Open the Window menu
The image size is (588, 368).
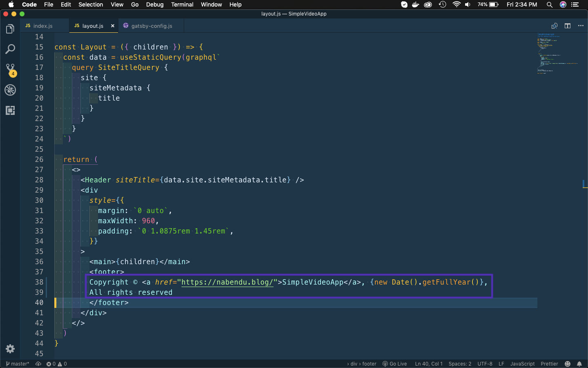tap(211, 4)
